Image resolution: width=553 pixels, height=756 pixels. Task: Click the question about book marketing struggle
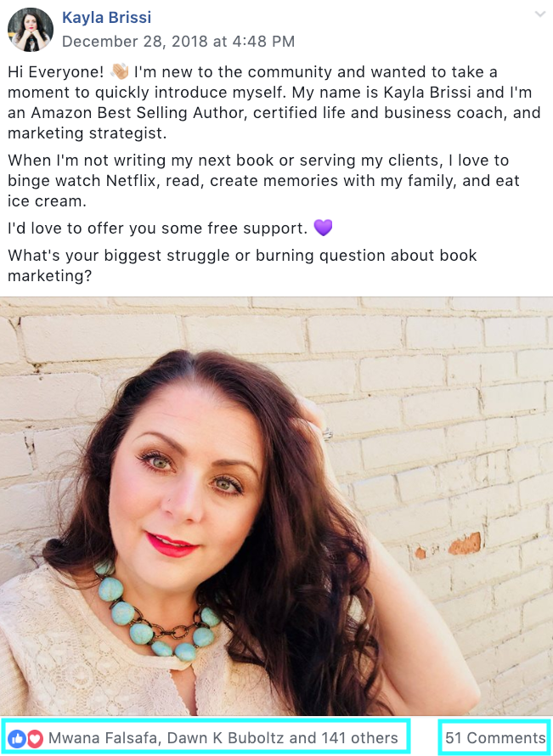[x=242, y=265]
